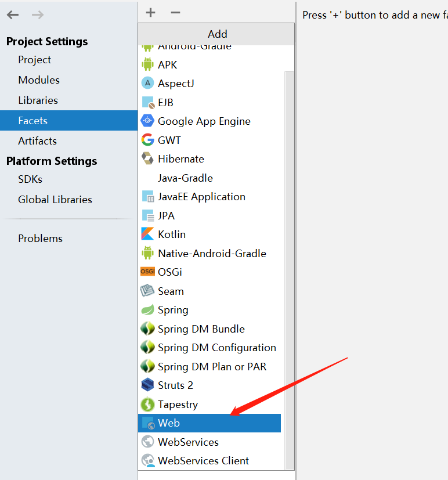Click the Tapestry facet icon

click(x=147, y=405)
